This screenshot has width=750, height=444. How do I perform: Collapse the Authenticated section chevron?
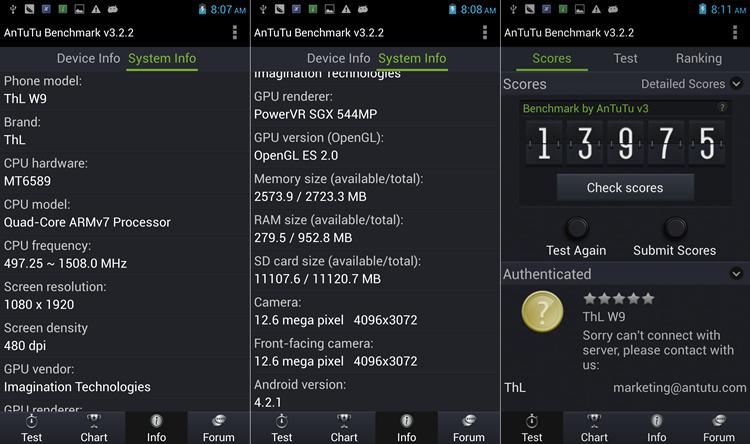(736, 274)
